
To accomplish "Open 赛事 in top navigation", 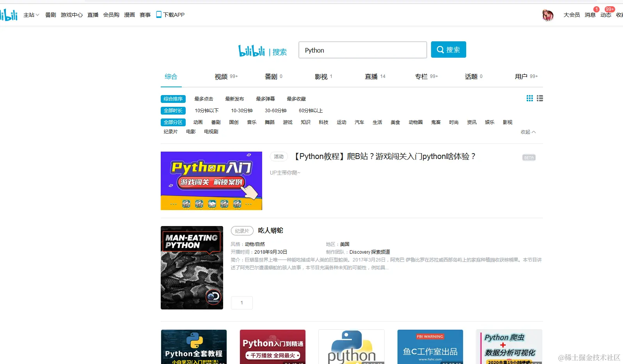I will coord(145,15).
